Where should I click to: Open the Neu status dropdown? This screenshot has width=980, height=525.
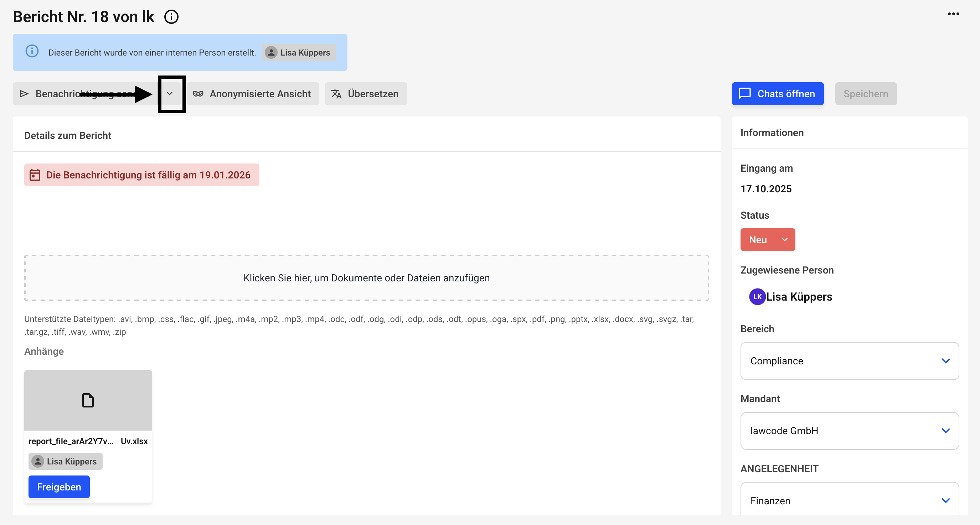[x=767, y=240]
